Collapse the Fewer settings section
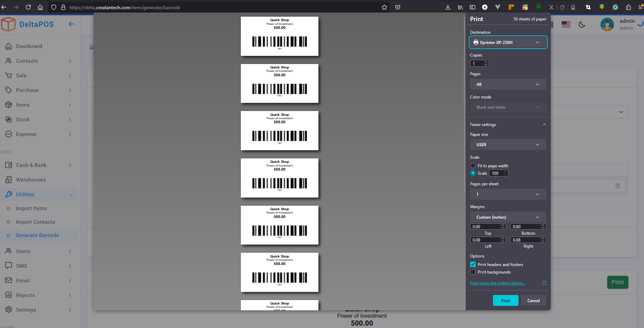The height and width of the screenshot is (328, 644). pos(508,125)
